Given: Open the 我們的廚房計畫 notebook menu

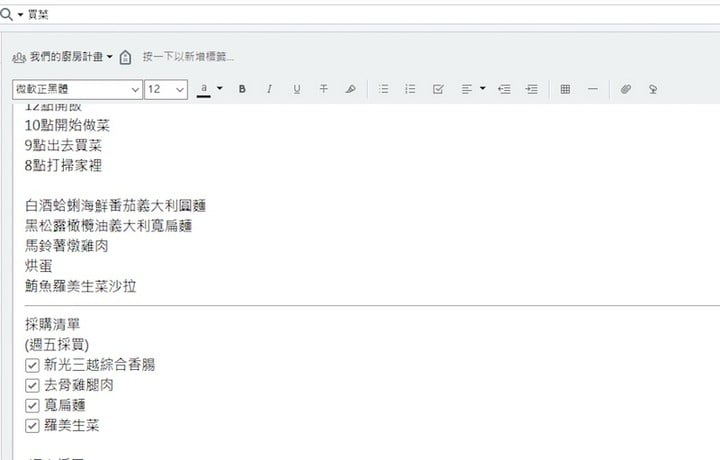Looking at the screenshot, I should point(70,57).
